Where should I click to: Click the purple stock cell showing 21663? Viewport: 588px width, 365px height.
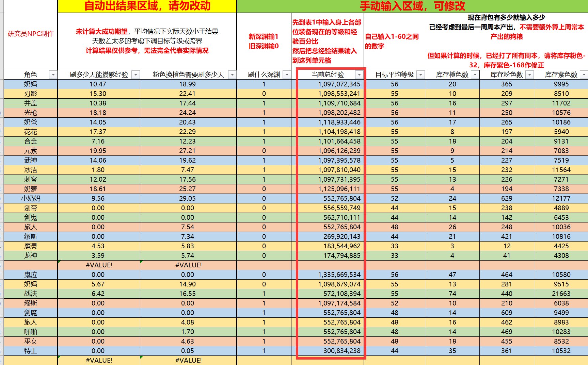[x=561, y=294]
